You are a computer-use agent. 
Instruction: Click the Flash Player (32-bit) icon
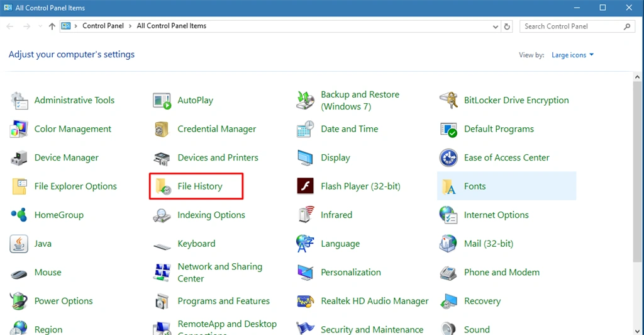[305, 186]
